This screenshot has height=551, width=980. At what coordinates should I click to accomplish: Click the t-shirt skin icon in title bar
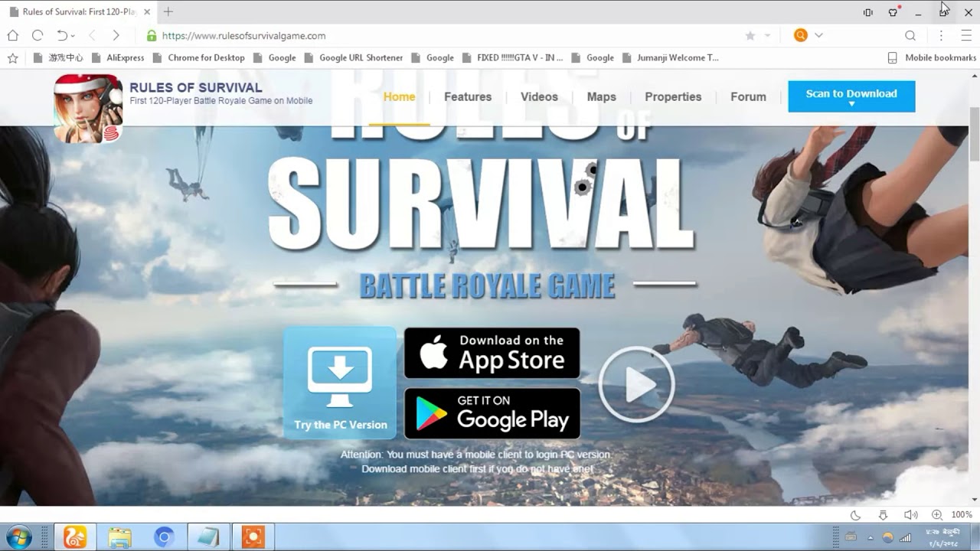[x=893, y=12]
